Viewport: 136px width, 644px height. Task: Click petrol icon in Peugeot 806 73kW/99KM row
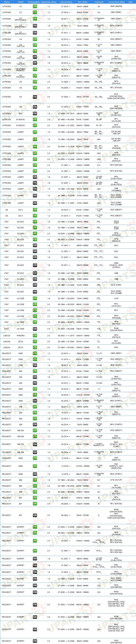[35, 480]
